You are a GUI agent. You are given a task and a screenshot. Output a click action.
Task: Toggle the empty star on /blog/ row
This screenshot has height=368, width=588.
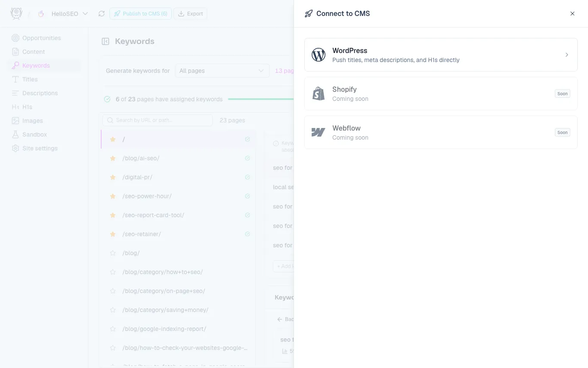click(113, 253)
